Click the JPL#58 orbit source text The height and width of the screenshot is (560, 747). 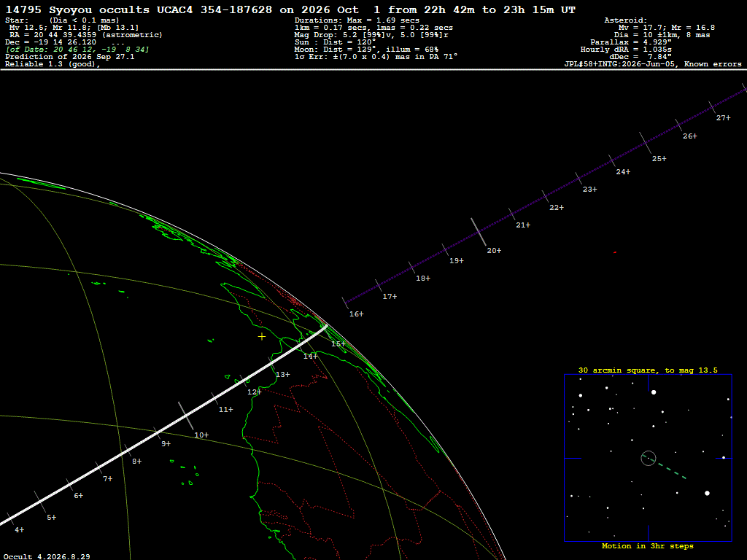(653, 64)
